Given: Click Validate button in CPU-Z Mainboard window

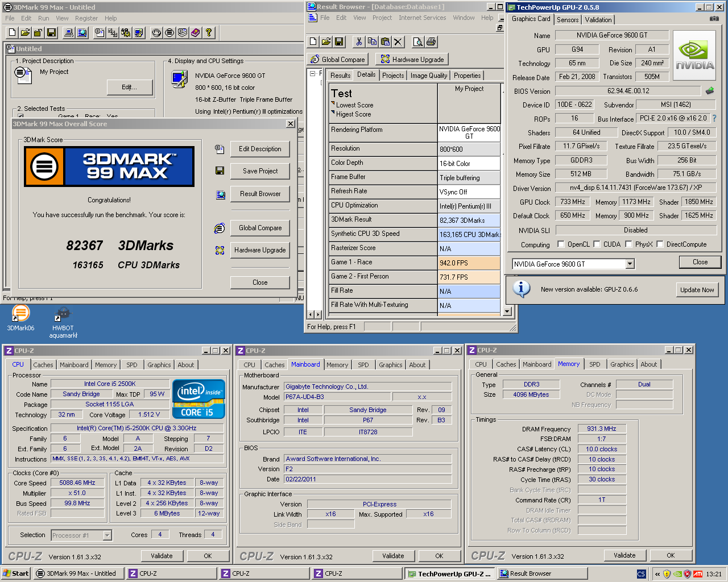Looking at the screenshot, I should coord(393,556).
